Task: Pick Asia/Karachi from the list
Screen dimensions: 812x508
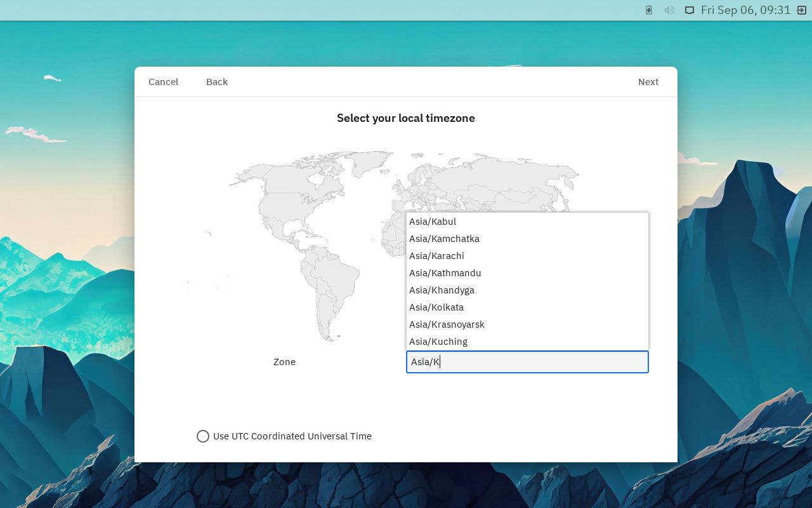Action: (436, 256)
